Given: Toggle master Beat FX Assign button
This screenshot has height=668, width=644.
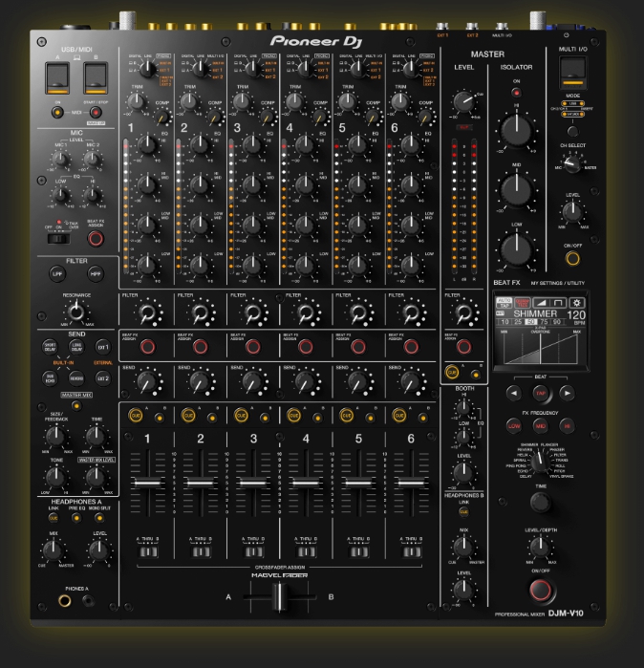Looking at the screenshot, I should pyautogui.click(x=463, y=347).
